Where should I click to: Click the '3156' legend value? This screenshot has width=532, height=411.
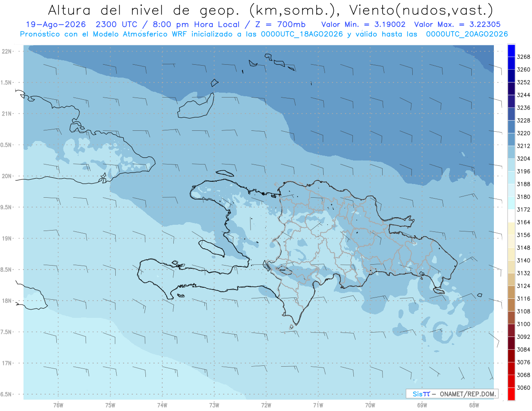(524, 235)
